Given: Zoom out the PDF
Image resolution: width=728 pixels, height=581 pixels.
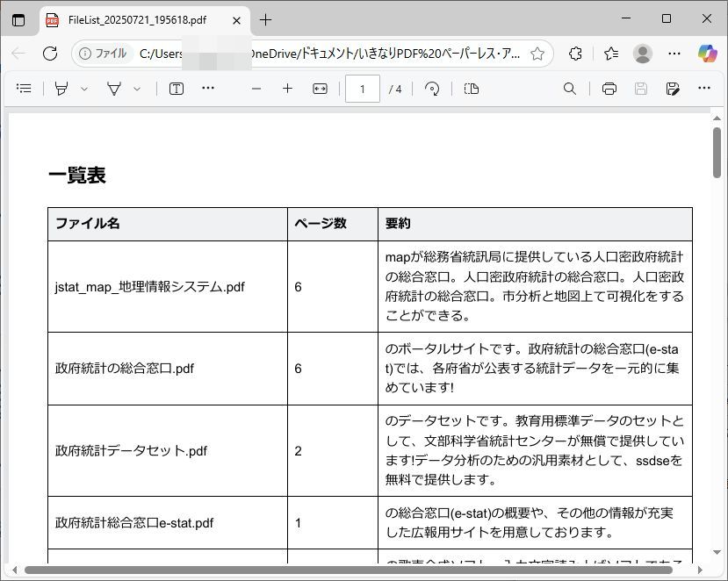Looking at the screenshot, I should point(256,89).
